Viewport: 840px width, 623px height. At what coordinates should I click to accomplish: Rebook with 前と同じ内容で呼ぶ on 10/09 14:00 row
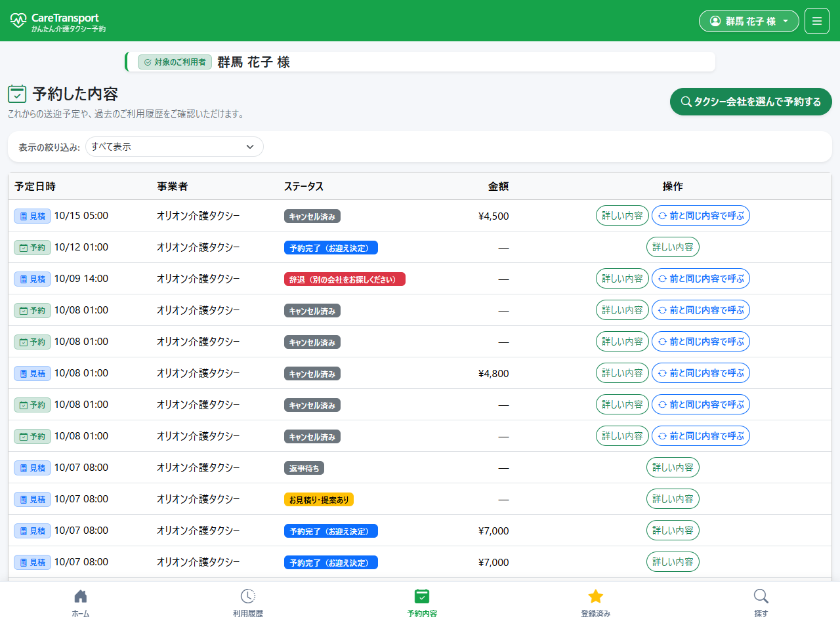coord(701,279)
